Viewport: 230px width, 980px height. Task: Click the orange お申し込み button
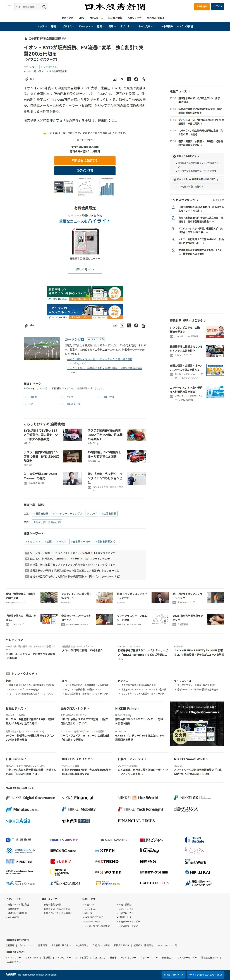coord(202,6)
